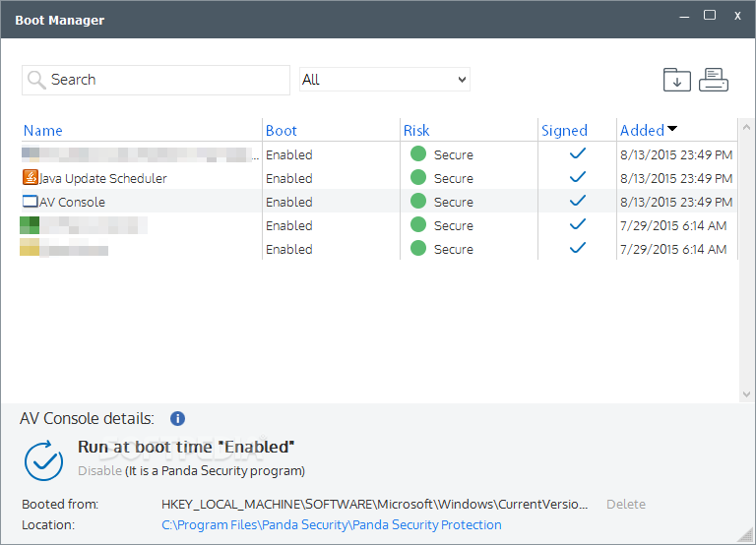Viewport: 756px width, 545px height.
Task: Sort entries by Risk column header
Action: tap(416, 131)
